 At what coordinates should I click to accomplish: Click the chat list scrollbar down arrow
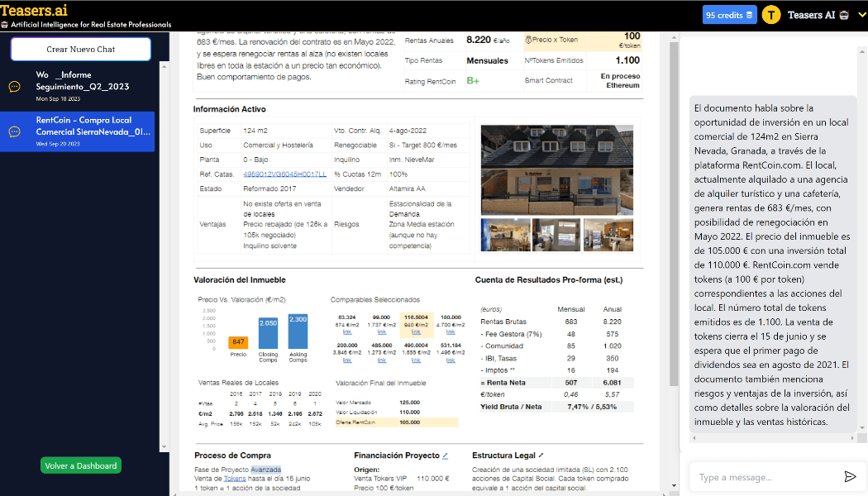(x=164, y=447)
